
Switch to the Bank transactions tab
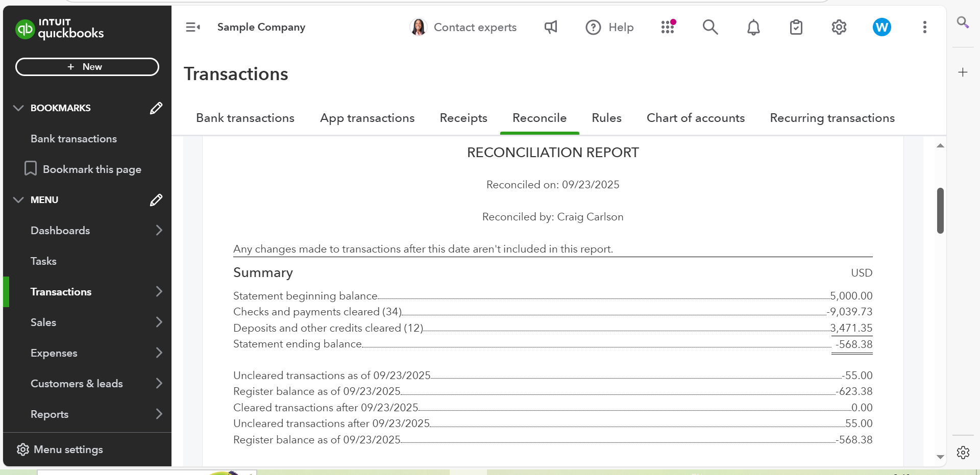point(245,118)
